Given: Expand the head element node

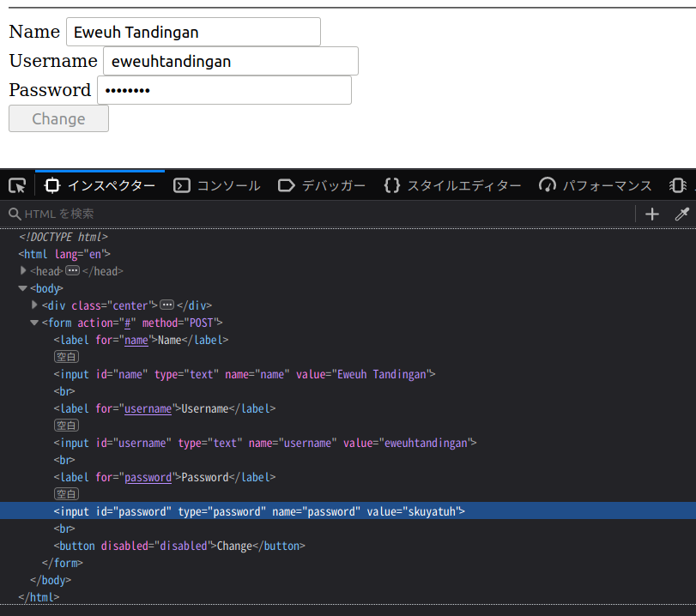Looking at the screenshot, I should (x=23, y=271).
